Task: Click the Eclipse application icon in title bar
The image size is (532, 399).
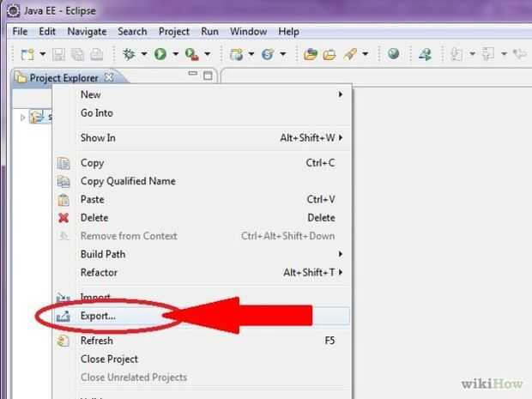Action: point(13,11)
